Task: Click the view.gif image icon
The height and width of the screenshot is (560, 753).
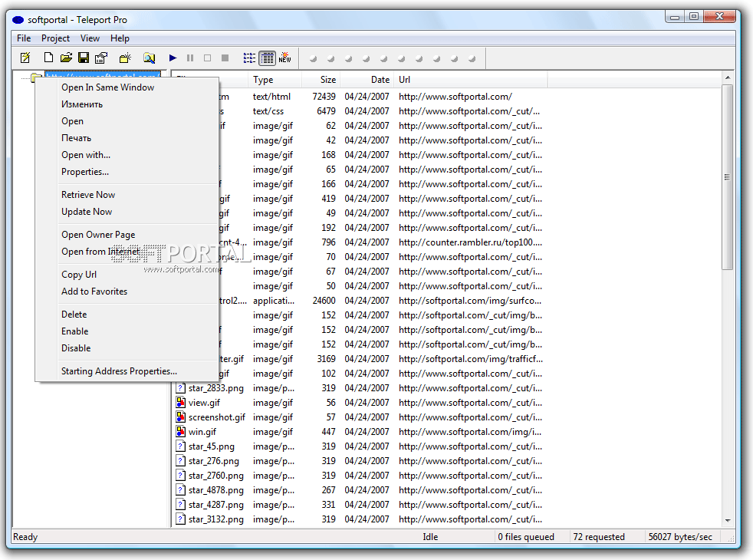Action: click(x=180, y=403)
